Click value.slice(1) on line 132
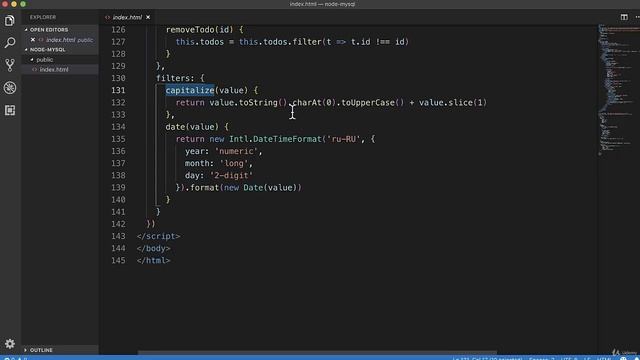The image size is (640, 360). pos(453,102)
